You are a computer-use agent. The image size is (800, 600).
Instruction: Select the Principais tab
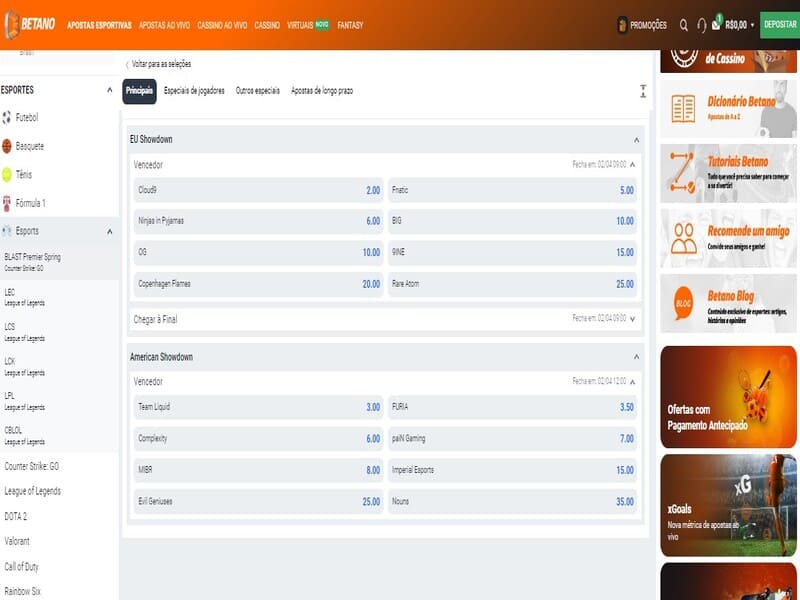pyautogui.click(x=139, y=91)
